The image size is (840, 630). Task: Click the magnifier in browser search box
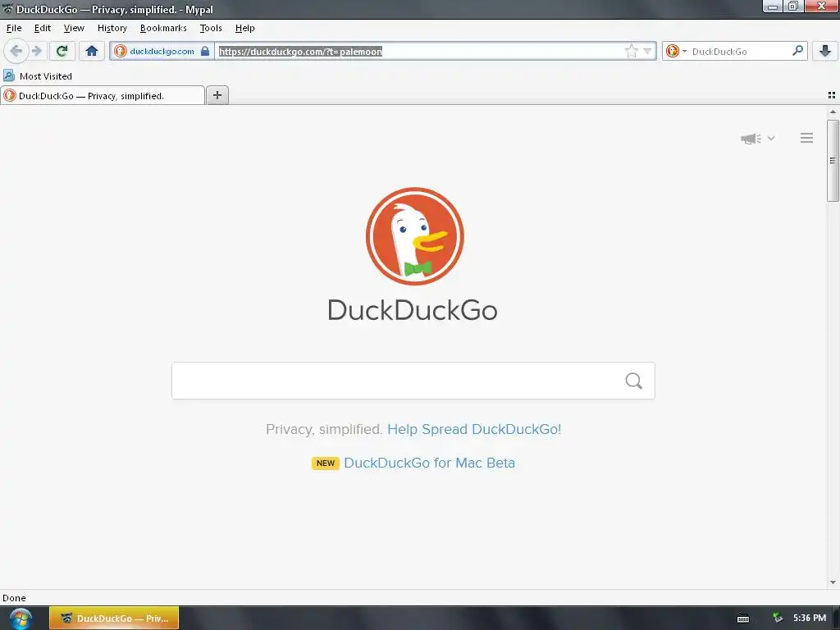(x=797, y=51)
